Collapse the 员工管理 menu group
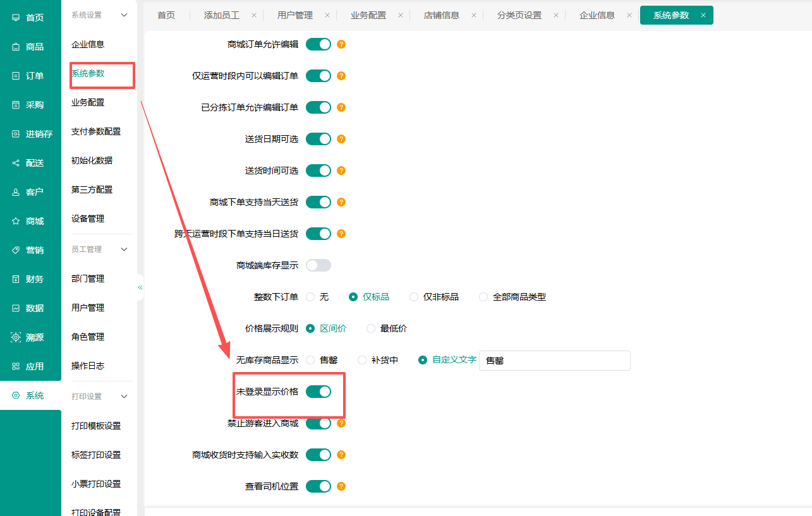 124,249
